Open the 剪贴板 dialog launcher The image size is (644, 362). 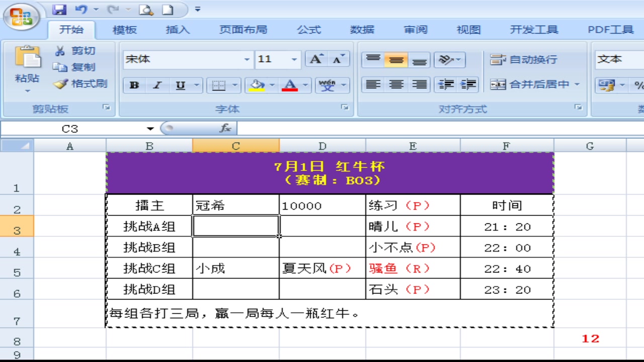(x=106, y=107)
